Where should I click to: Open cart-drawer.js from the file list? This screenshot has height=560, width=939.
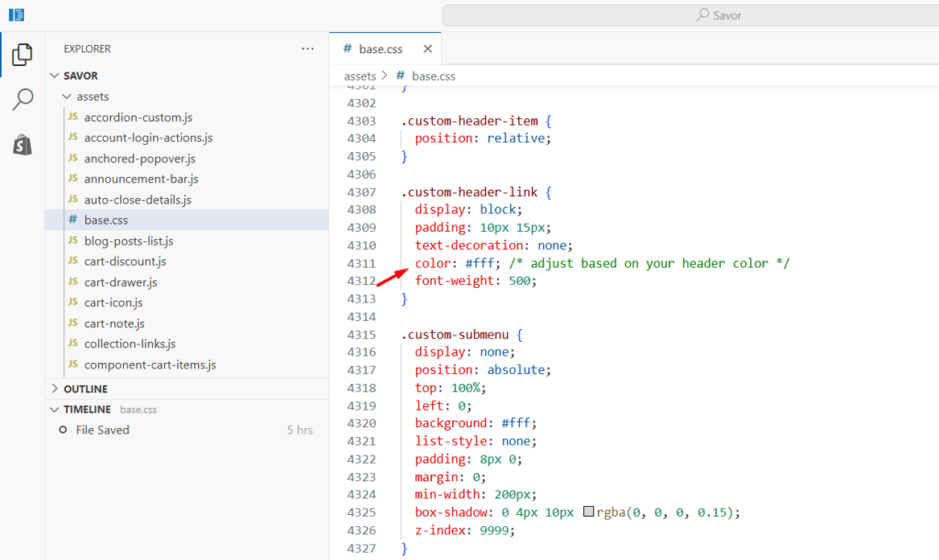[x=120, y=282]
